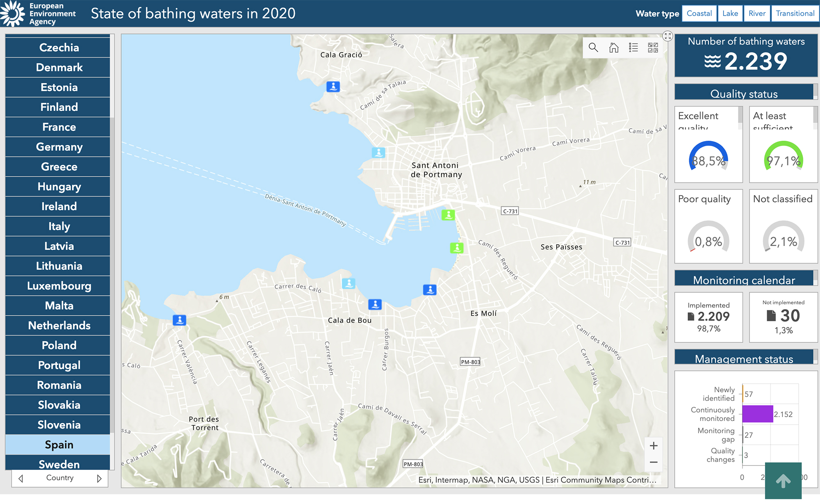The height and width of the screenshot is (504, 820).
Task: Expand the map to fullscreen
Action: tap(667, 36)
